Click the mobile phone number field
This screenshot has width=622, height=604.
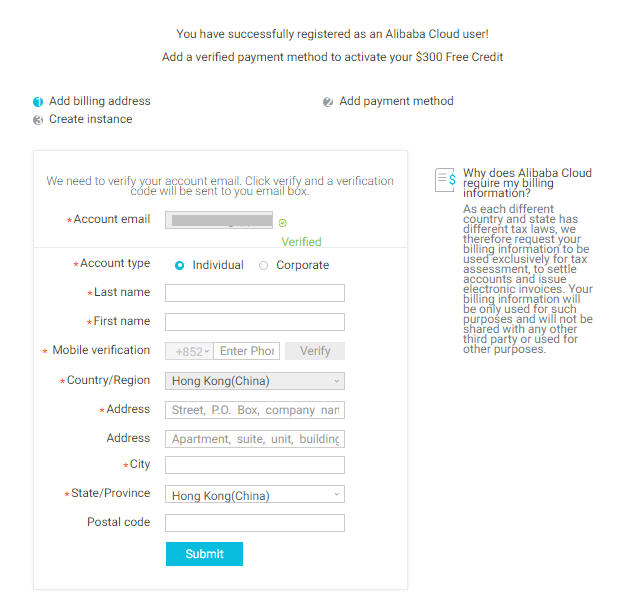(x=247, y=351)
